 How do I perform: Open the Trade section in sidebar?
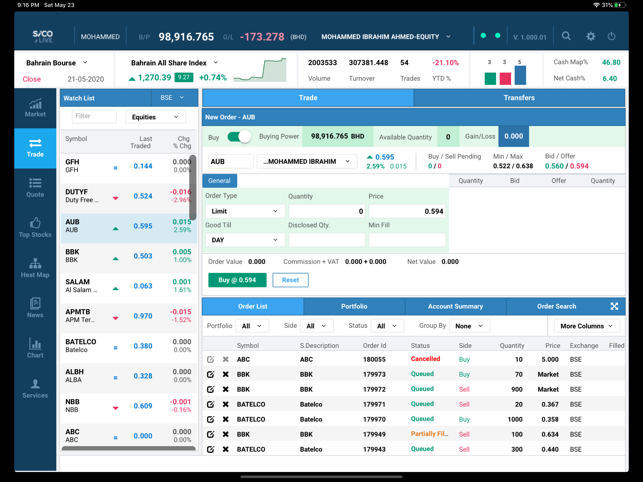point(35,148)
